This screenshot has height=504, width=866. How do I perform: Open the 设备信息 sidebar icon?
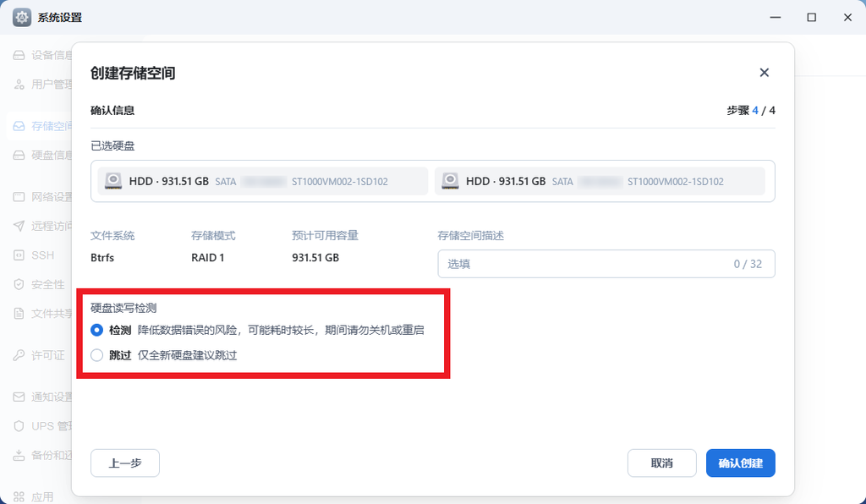pyautogui.click(x=19, y=55)
